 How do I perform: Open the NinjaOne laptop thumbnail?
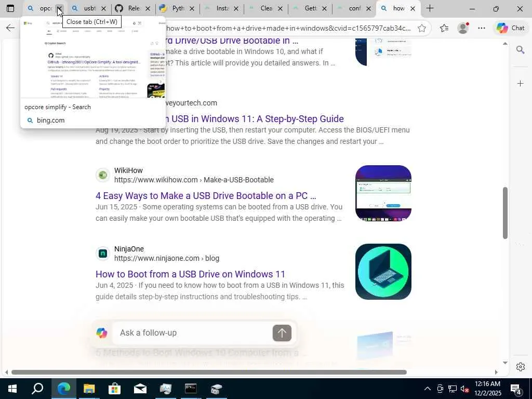[383, 271]
